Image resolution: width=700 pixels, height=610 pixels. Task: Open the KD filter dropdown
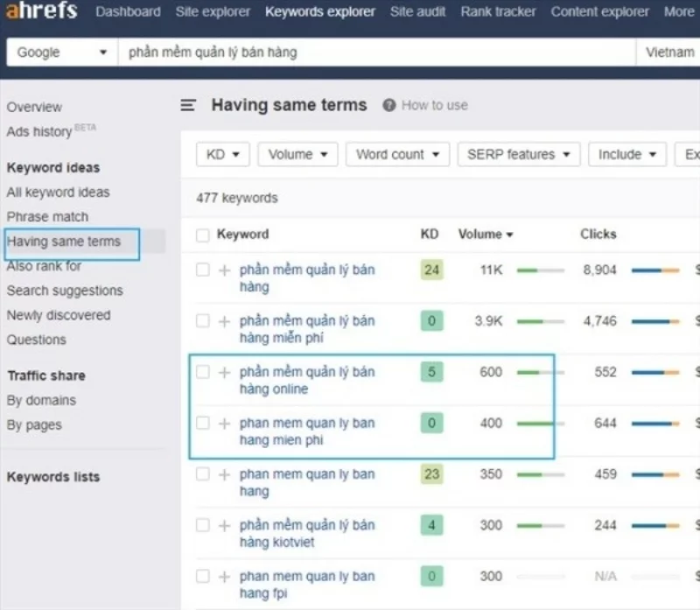pyautogui.click(x=222, y=155)
